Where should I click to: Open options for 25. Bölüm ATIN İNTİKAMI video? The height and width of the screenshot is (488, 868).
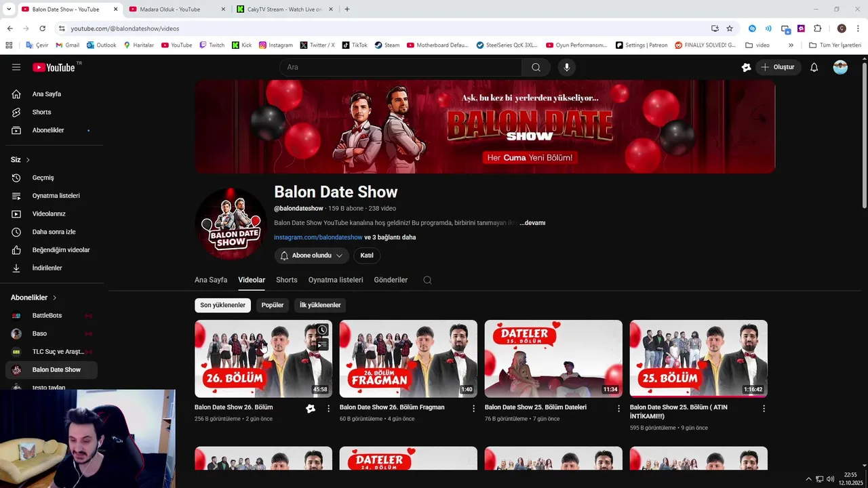pos(764,409)
